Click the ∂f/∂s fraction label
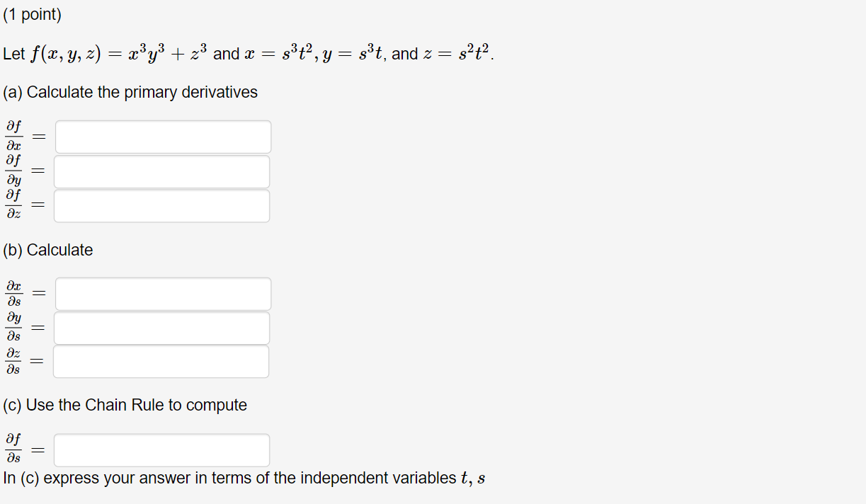 pyautogui.click(x=13, y=449)
